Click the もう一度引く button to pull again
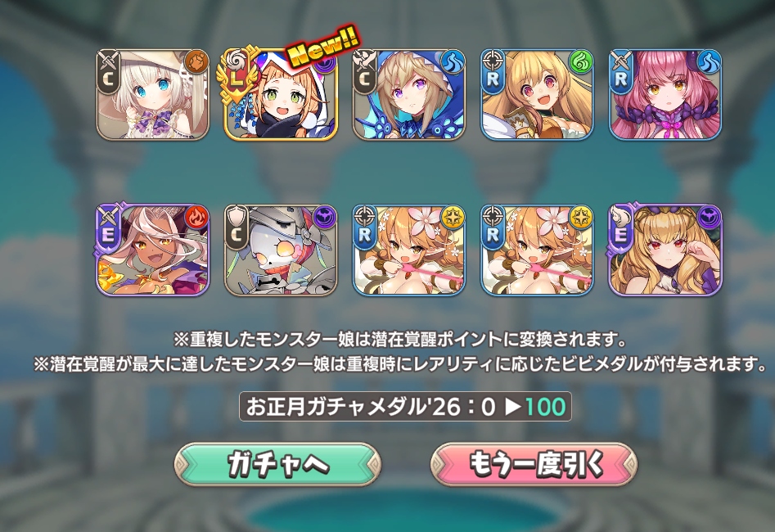Screen dimensions: 775x532 point(534,464)
